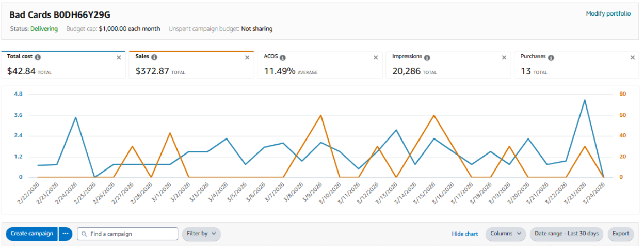Click the ACOS info icon

click(283, 57)
